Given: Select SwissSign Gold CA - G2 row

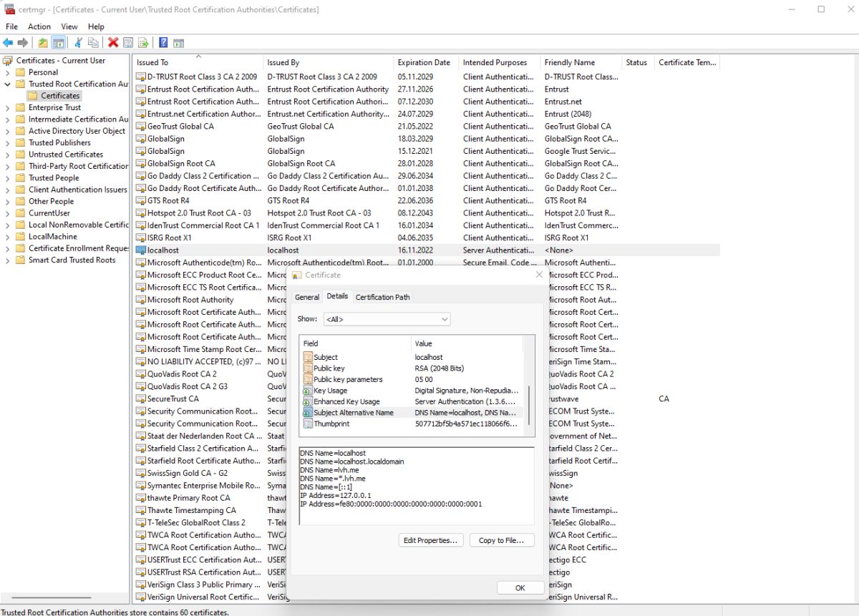Looking at the screenshot, I should 427,473.
